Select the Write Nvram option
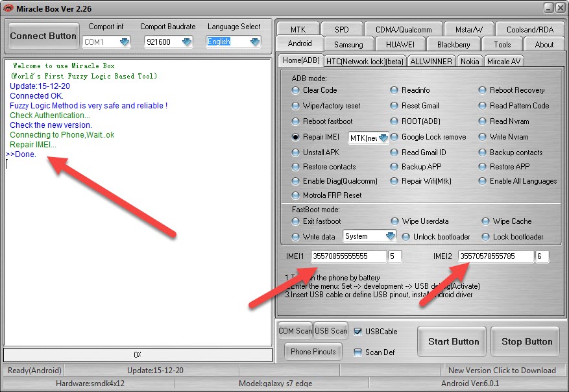This screenshot has width=569, height=392. [482, 137]
